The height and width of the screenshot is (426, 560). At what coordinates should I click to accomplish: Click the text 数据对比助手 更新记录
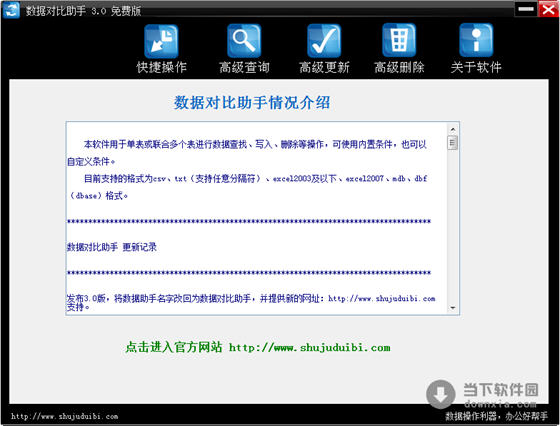tap(112, 247)
